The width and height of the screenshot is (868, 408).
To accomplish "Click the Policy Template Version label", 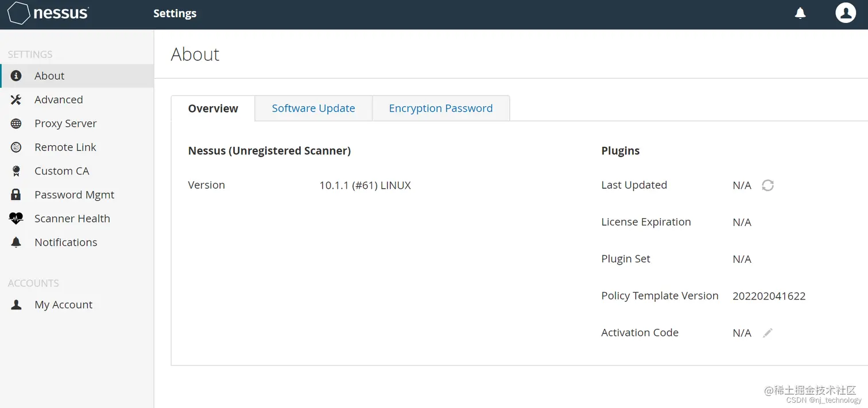I will point(660,296).
